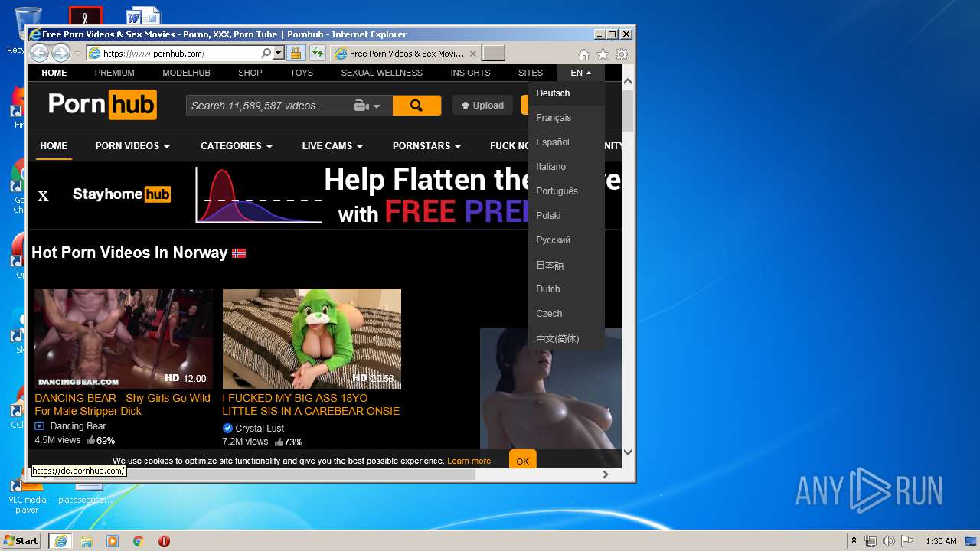Viewport: 980px width, 551px height.
Task: Open the media player taskbar icon
Action: [113, 541]
